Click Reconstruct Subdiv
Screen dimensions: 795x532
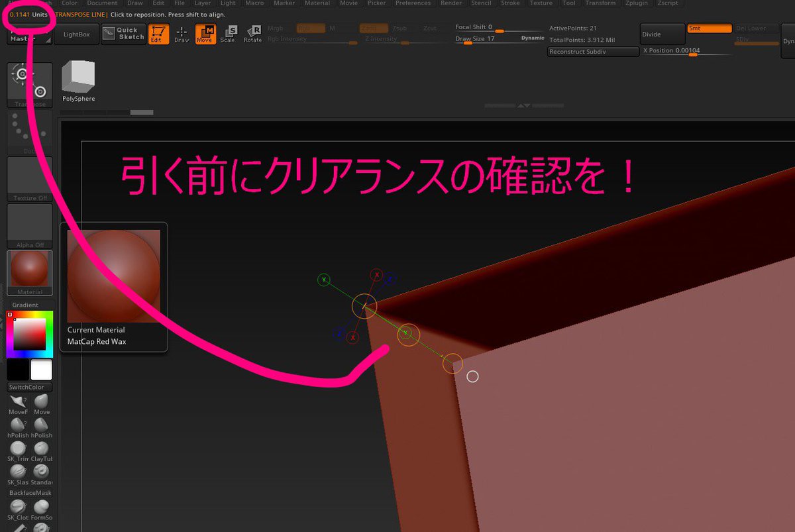coord(593,51)
